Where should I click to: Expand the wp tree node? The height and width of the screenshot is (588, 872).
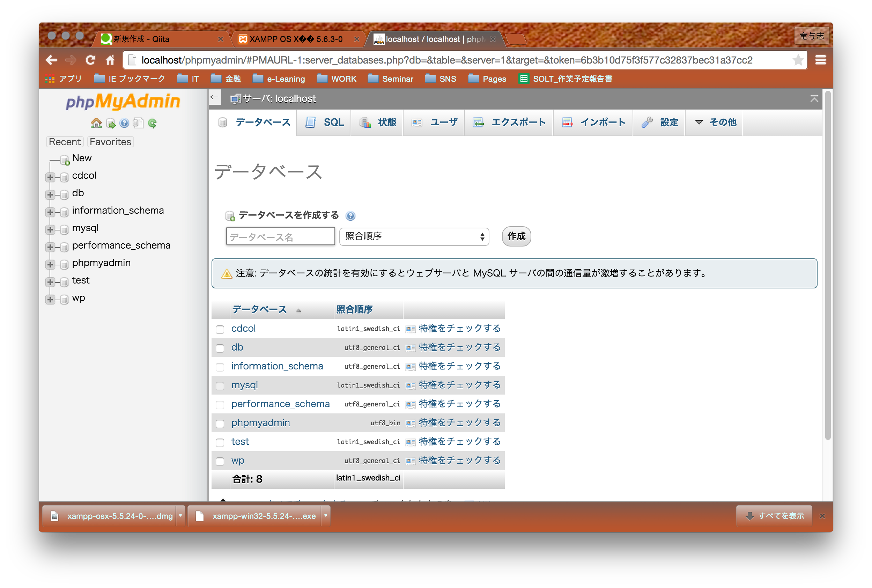(50, 299)
